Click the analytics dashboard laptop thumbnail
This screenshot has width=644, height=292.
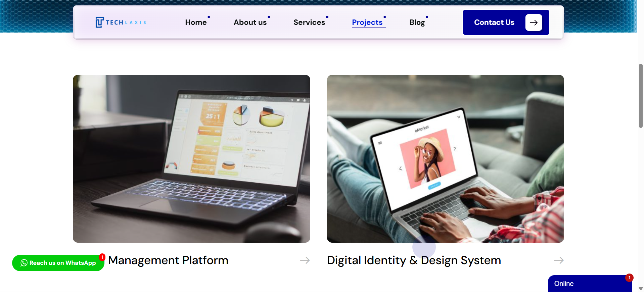click(x=191, y=159)
